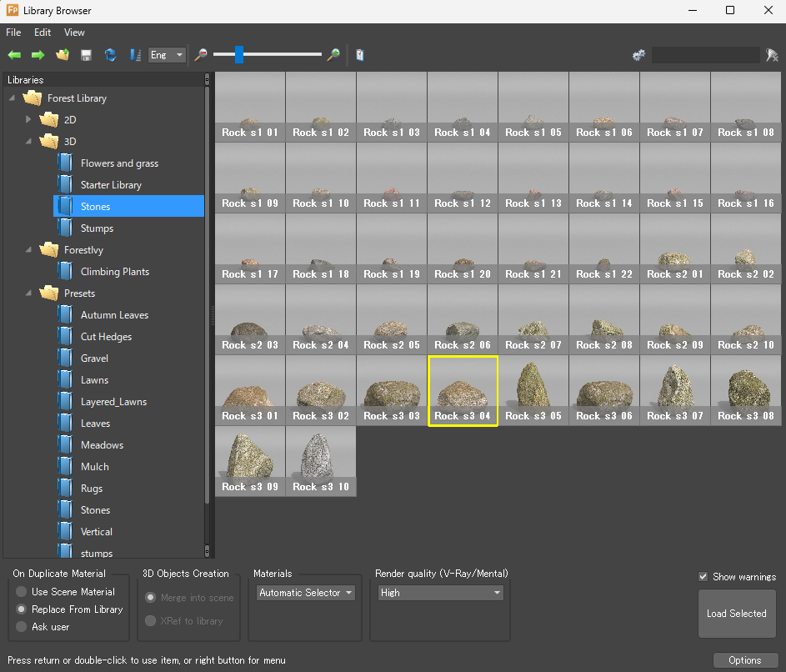Click the clear search filter icon

pyautogui.click(x=773, y=55)
